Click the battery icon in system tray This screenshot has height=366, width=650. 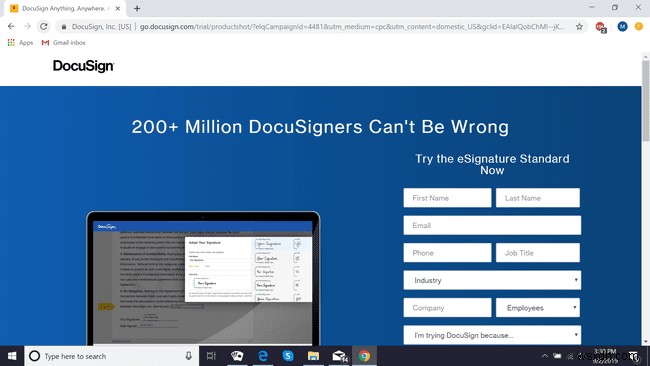click(558, 356)
